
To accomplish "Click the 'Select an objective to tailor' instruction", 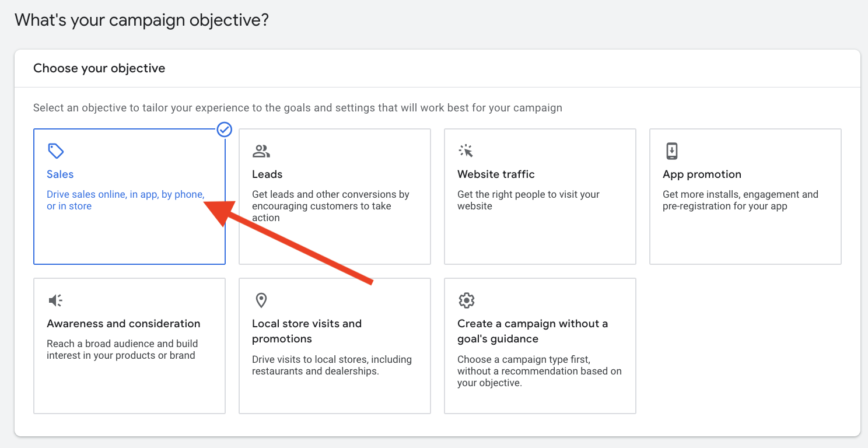I will point(297,108).
